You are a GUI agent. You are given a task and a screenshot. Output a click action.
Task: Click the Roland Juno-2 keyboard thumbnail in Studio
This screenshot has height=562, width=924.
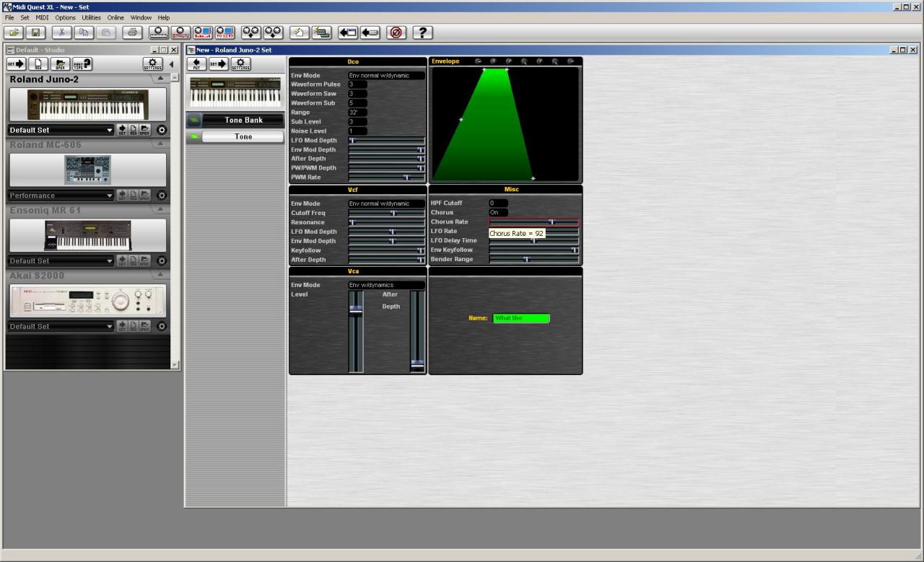pyautogui.click(x=87, y=105)
